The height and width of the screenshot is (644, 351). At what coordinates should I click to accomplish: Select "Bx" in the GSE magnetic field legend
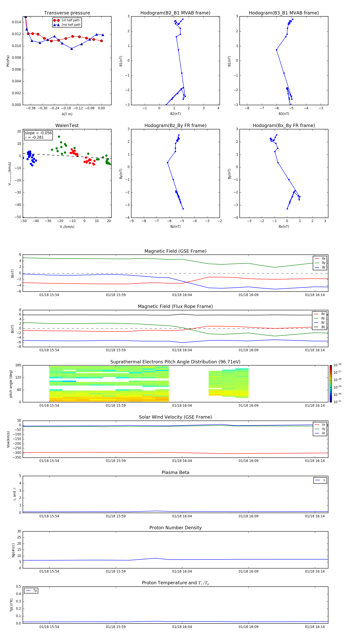(320, 259)
